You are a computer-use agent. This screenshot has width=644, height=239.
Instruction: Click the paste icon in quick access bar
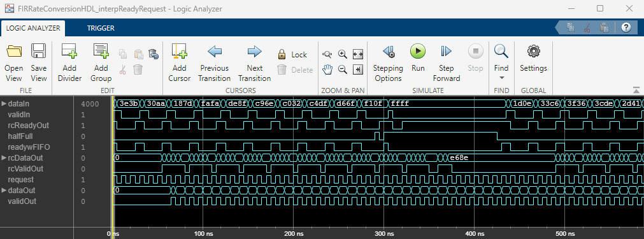tap(604, 28)
